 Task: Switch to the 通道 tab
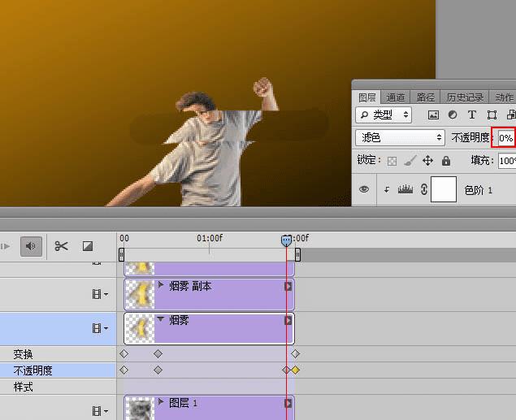tap(396, 97)
